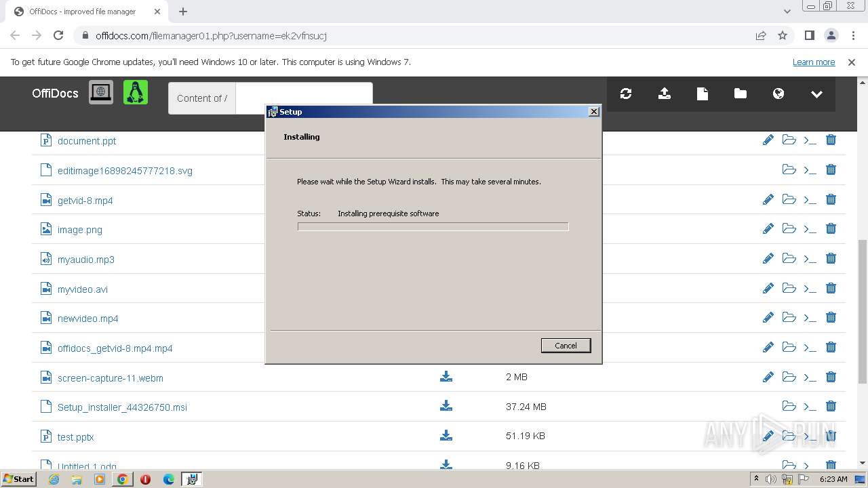Screen dimensions: 868x488
Task: Share this page icon in address bar
Action: tap(761, 35)
